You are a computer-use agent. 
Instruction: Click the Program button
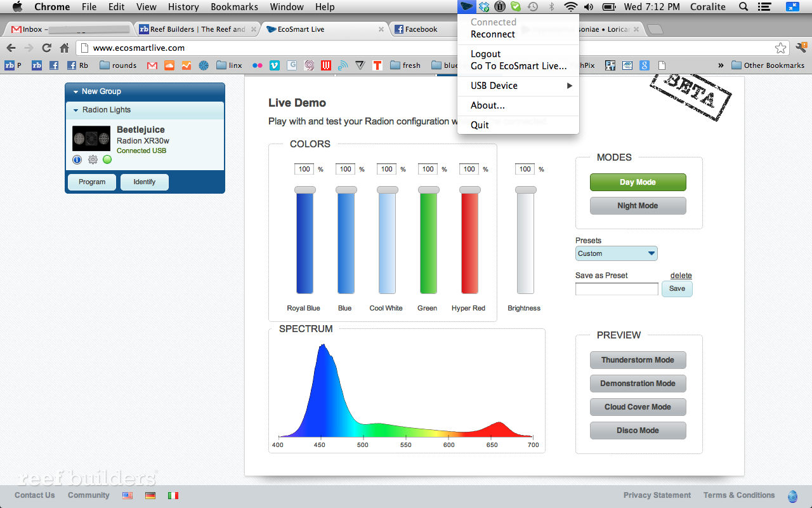click(92, 182)
